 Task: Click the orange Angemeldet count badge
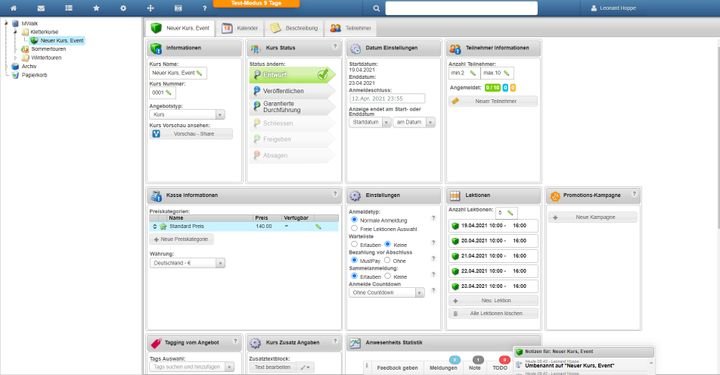coord(513,88)
